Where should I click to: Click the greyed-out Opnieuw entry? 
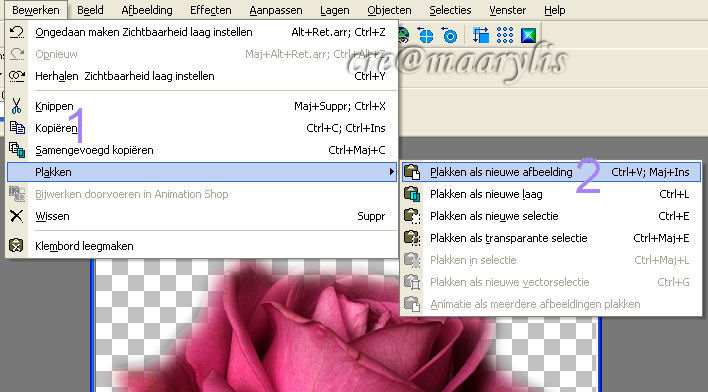point(202,54)
